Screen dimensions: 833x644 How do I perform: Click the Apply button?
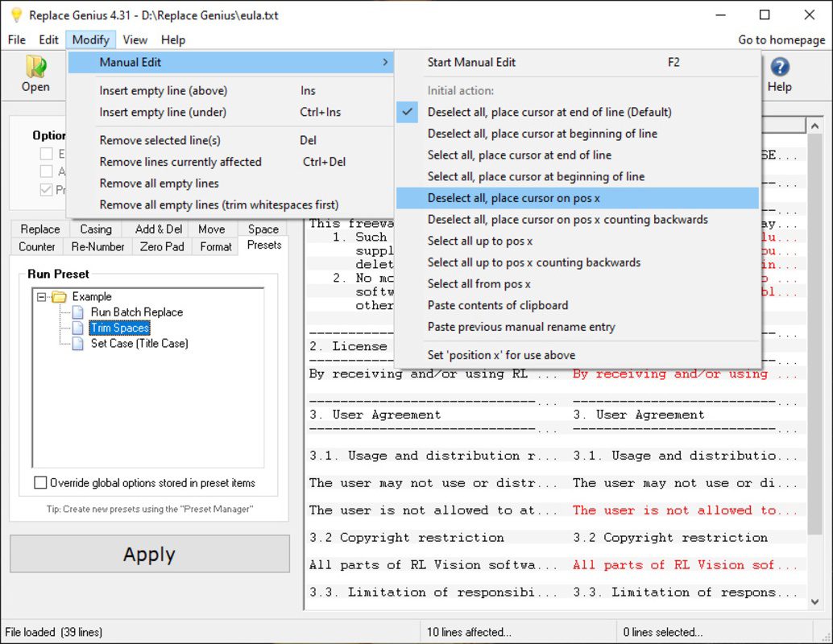(149, 554)
